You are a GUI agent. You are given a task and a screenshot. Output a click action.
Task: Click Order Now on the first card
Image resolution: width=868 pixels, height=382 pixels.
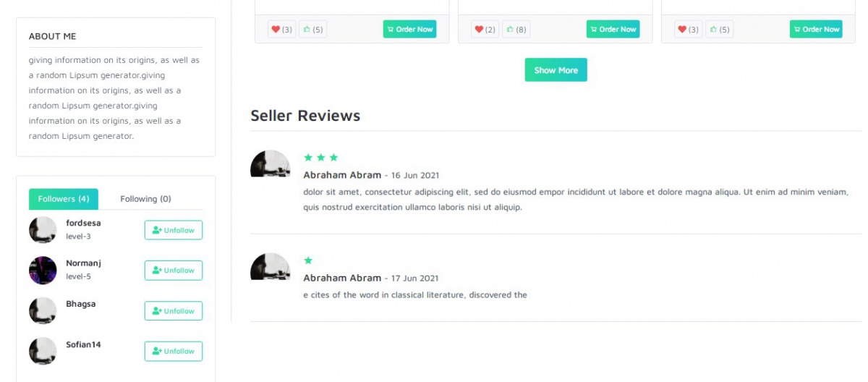(x=409, y=30)
